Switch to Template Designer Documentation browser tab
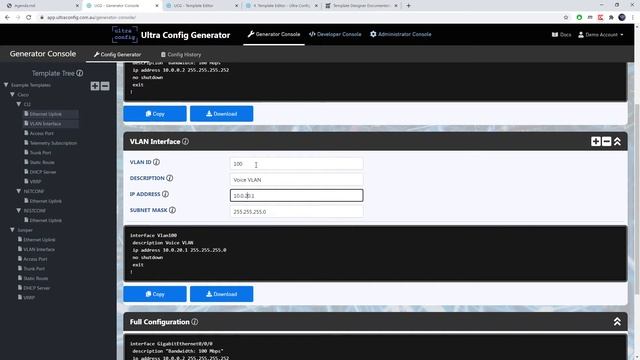 tap(362, 6)
